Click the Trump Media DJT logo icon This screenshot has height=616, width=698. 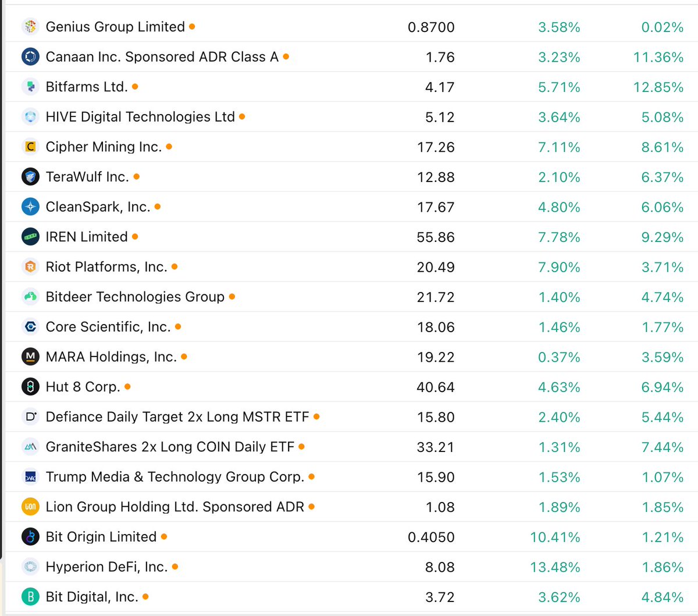(30, 477)
